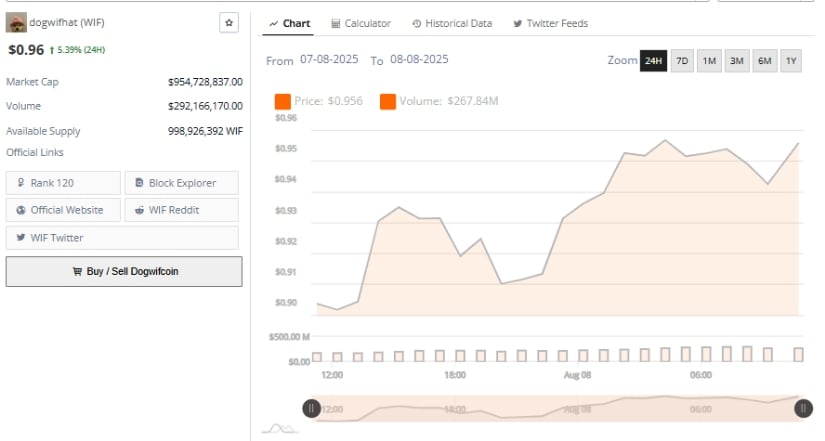
Task: Click the Reddit alien icon
Action: pos(139,210)
